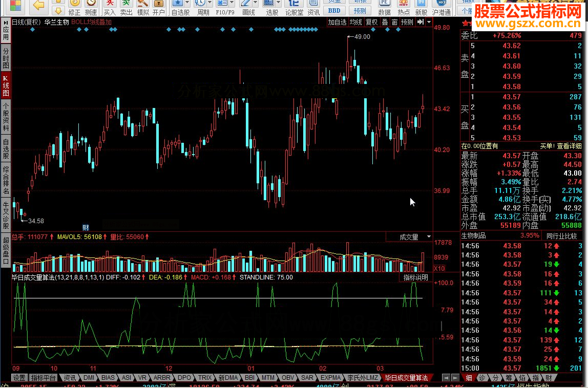Screen dimensions: 588x388
Task: Select the 超级盘口 sidebar tab
Action: tap(6, 250)
